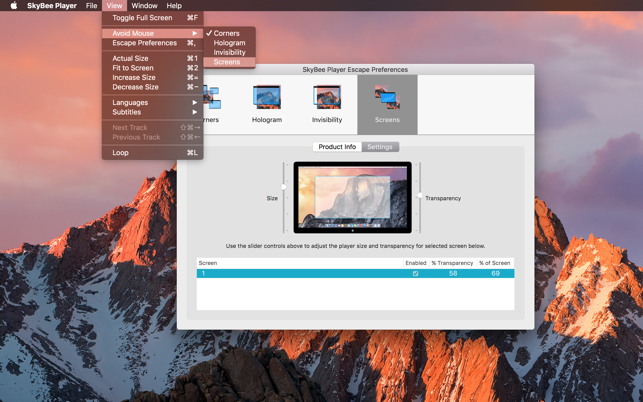This screenshot has height=402, width=643.
Task: Select screen row 1 in the table
Action: pyautogui.click(x=356, y=274)
